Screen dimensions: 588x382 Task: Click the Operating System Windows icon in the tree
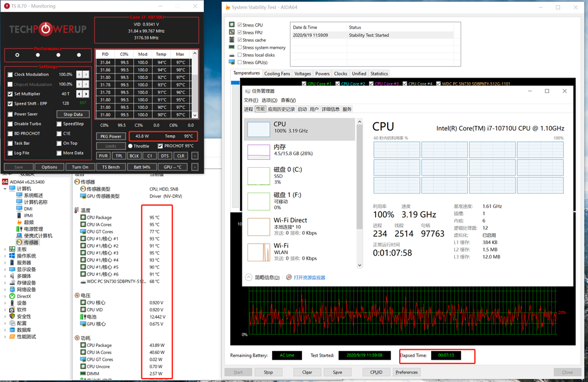pos(12,256)
